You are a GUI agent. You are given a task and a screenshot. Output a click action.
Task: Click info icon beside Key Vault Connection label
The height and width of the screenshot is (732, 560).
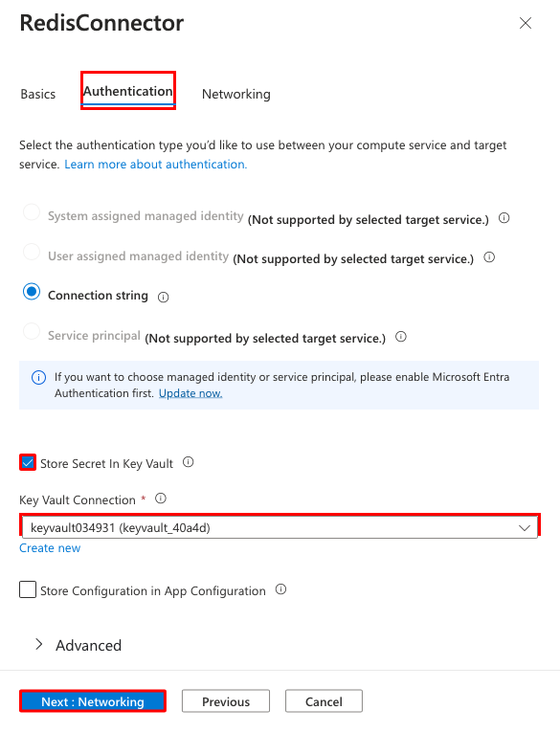pos(160,499)
